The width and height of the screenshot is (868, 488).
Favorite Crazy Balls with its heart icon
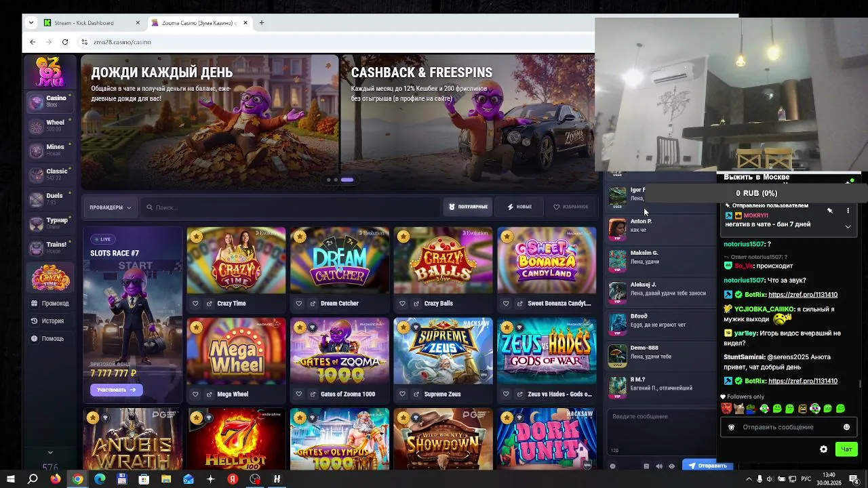[403, 304]
